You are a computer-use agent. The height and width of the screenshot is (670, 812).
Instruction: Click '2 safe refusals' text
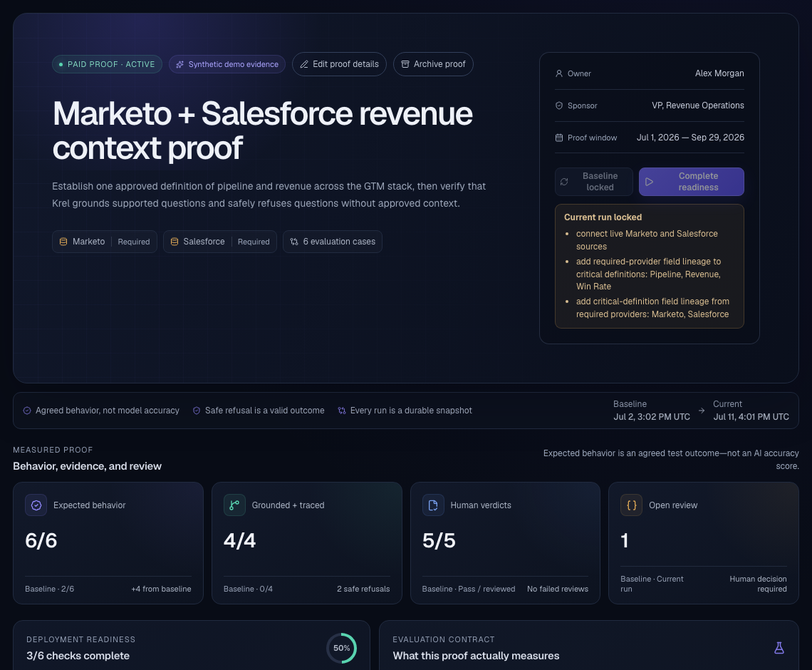coord(363,589)
